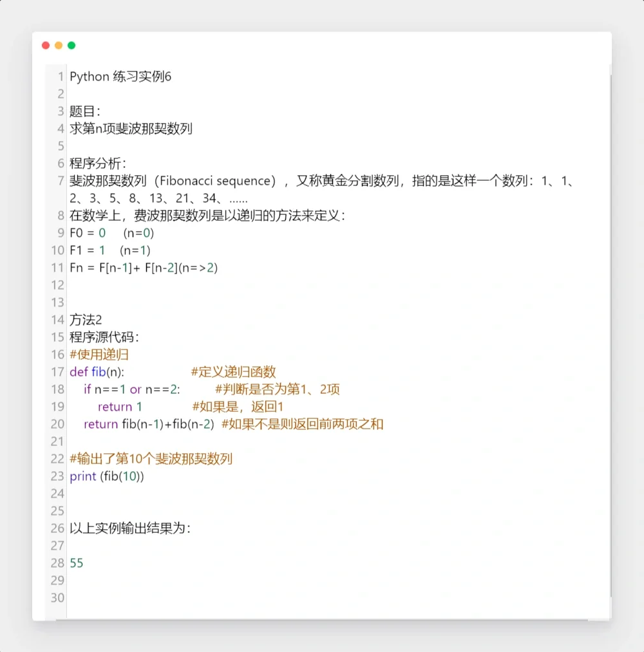
Task: Click the comment '#使用递归'
Action: click(x=99, y=355)
